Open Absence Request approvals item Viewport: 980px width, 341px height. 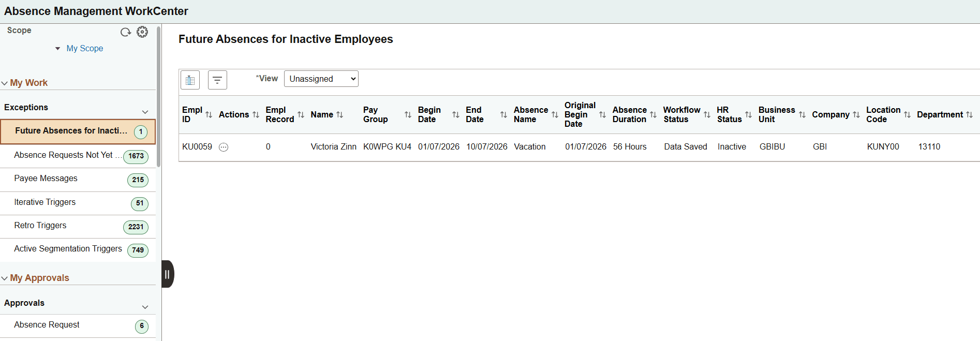(x=78, y=326)
